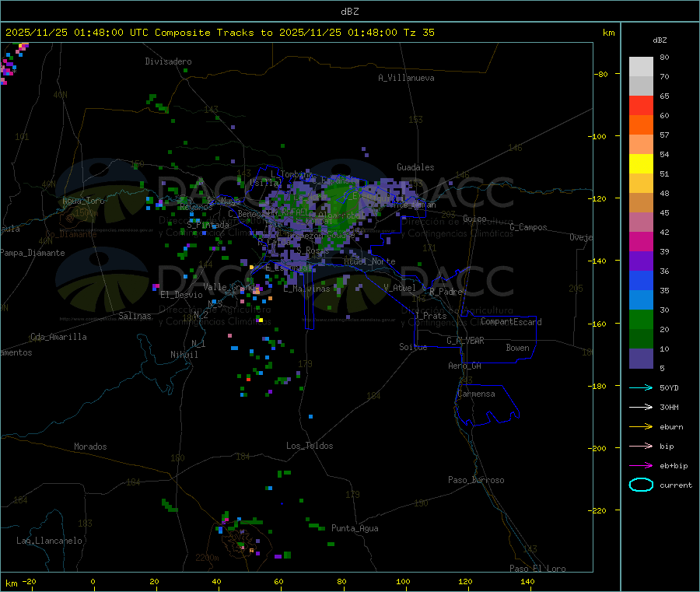Select the dusty pink swatch between 45 and 42
Viewport: 700px width, 592px height.
pyautogui.click(x=641, y=222)
